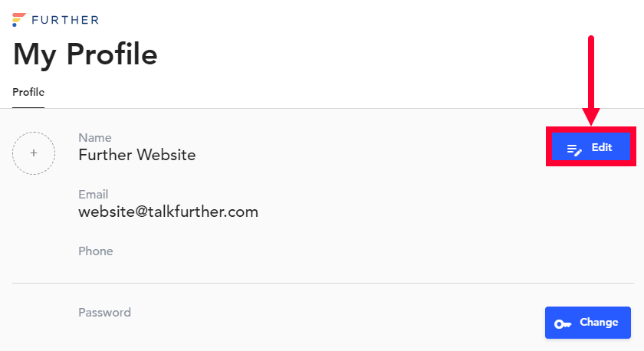Open the Profile tab
Viewport: 644px width, 351px height.
(28, 93)
